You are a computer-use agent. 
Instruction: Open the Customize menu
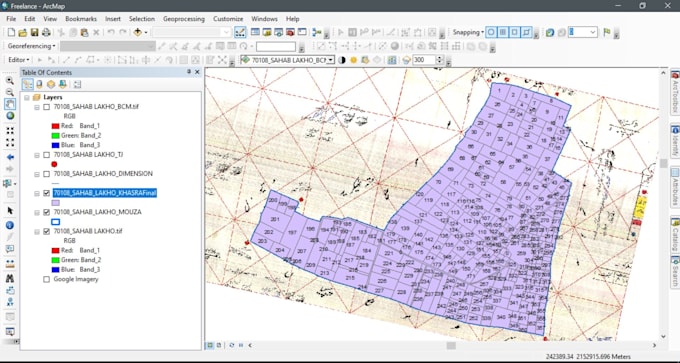228,19
